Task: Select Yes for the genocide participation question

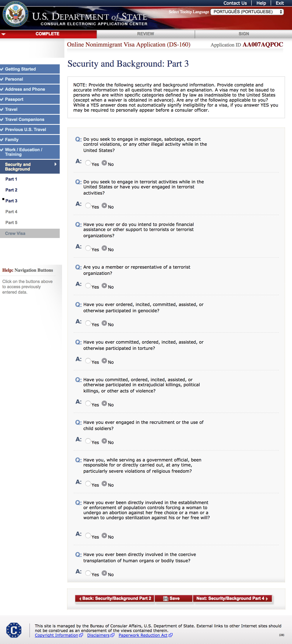Action: click(88, 323)
